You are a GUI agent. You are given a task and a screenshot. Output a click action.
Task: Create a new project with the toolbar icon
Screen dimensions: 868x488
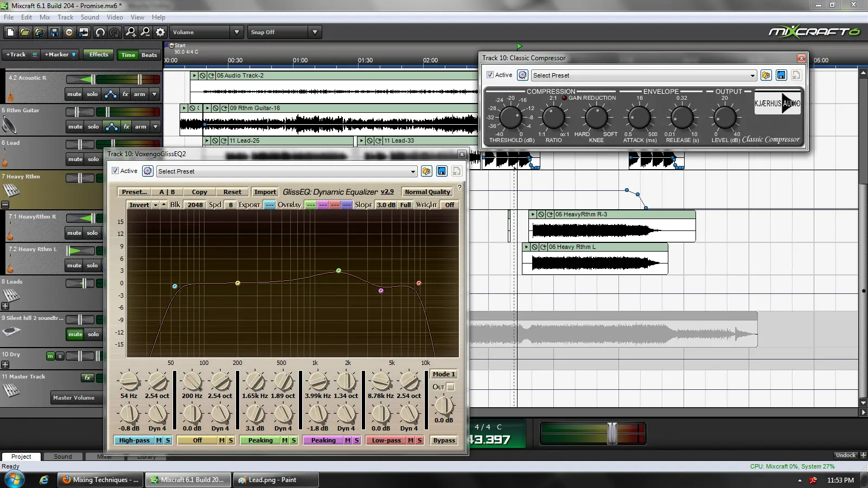click(x=10, y=32)
